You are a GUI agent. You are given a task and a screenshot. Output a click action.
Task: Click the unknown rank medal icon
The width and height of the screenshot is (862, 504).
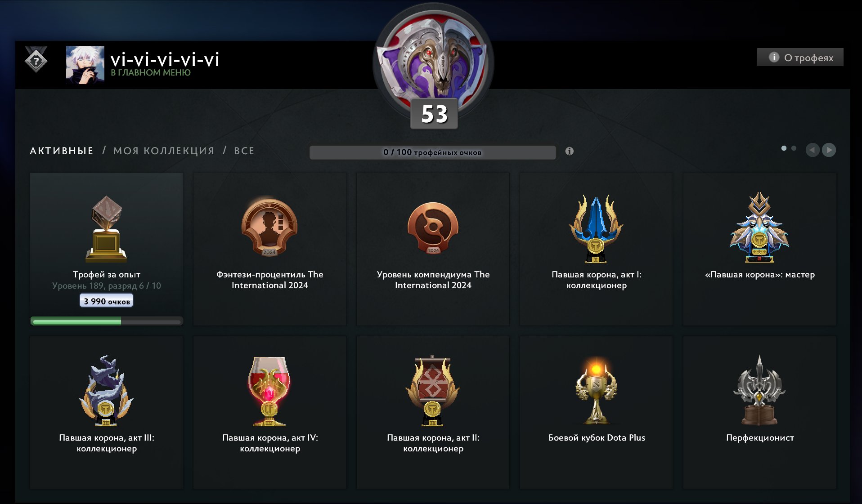[36, 59]
